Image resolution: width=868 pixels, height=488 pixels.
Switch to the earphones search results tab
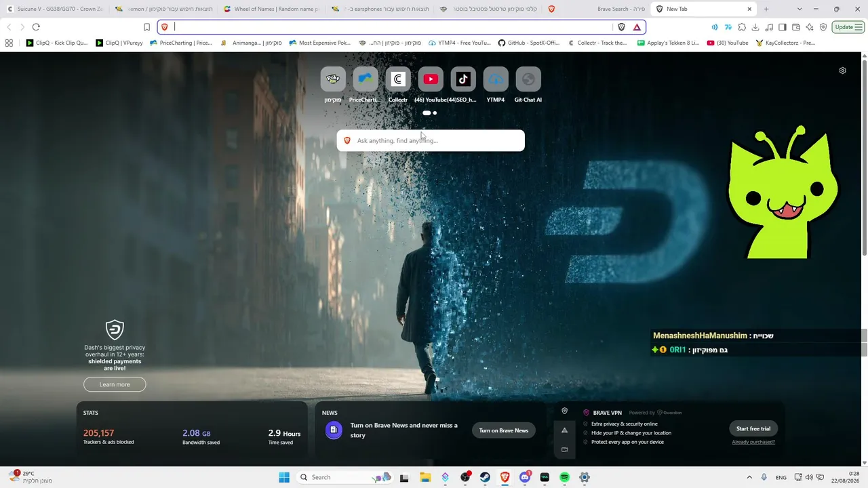(x=380, y=9)
